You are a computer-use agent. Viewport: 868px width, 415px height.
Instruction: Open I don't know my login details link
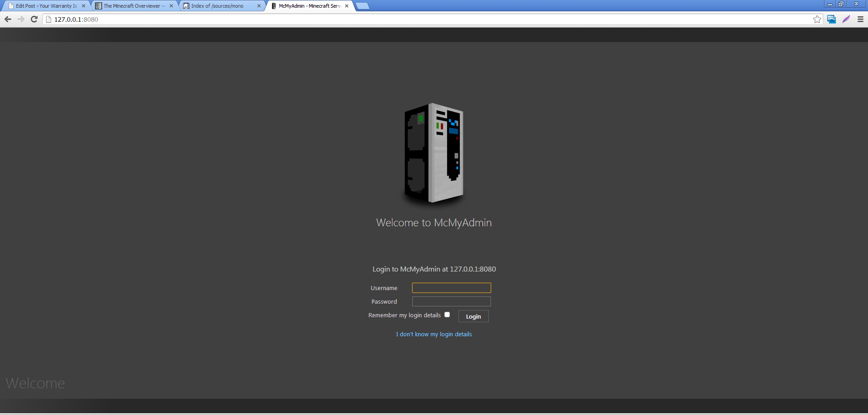[x=434, y=334]
